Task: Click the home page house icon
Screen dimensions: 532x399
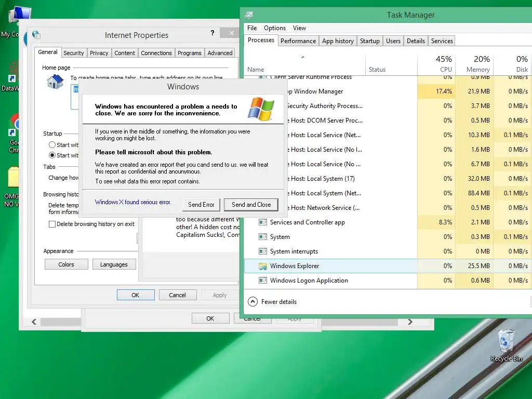Action: point(55,82)
